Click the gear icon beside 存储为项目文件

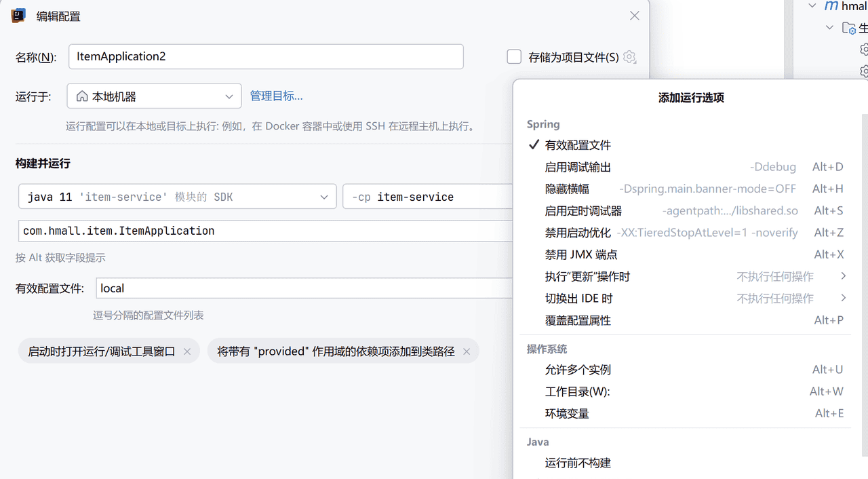630,58
